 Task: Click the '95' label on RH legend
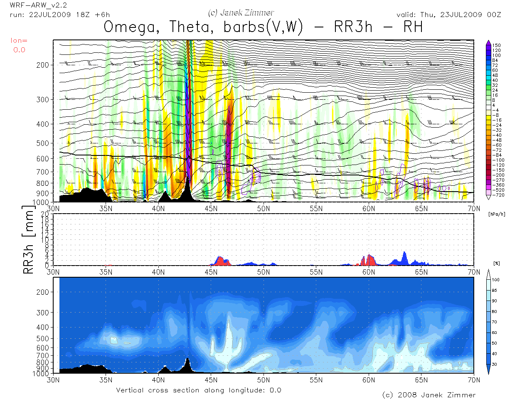(x=495, y=291)
